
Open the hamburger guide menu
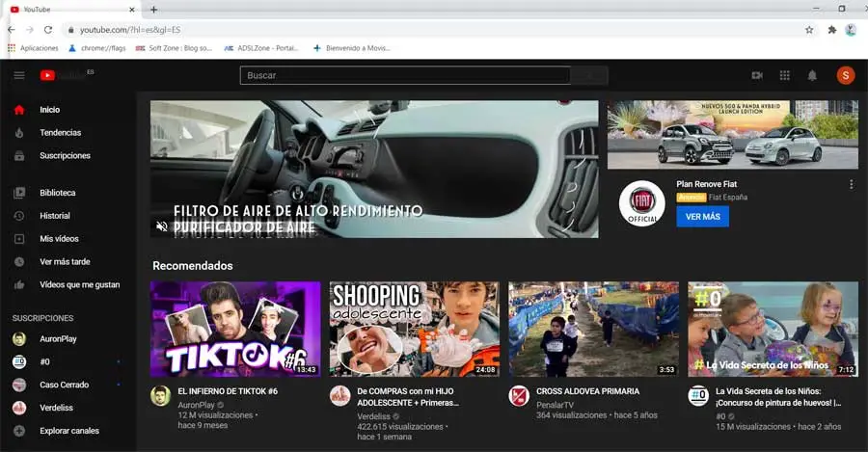tap(19, 75)
